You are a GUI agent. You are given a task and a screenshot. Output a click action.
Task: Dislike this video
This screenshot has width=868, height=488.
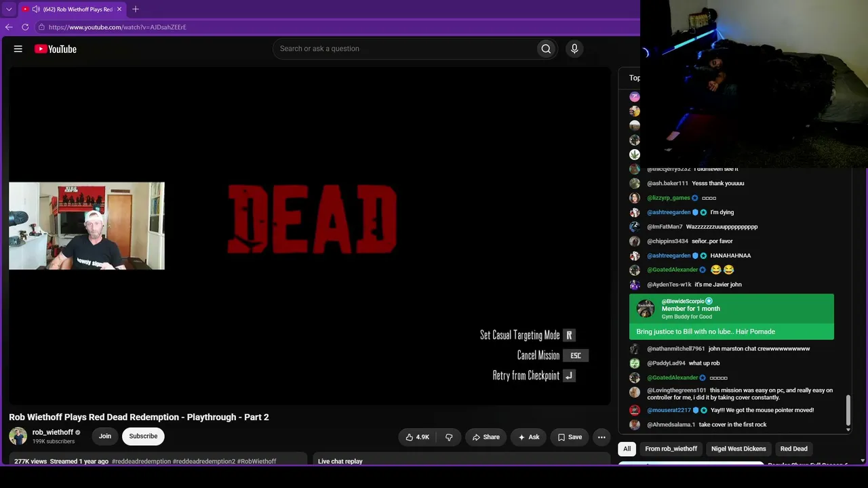449,437
